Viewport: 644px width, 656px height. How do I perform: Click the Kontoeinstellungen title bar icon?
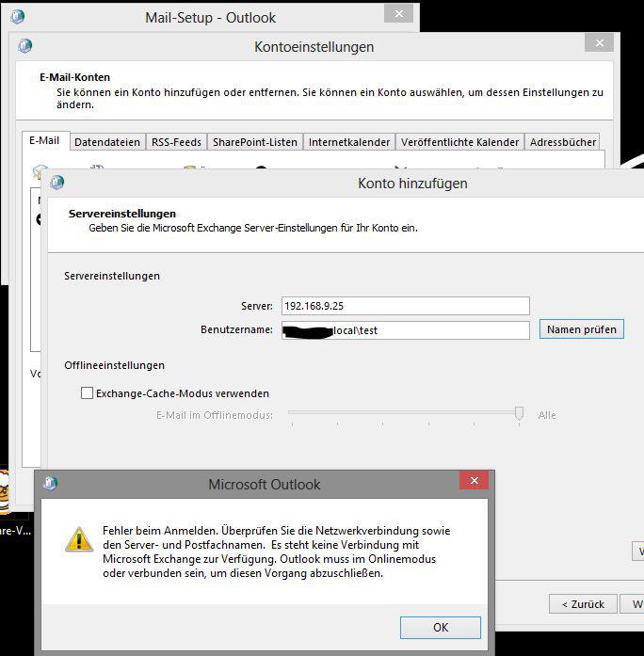[25, 45]
